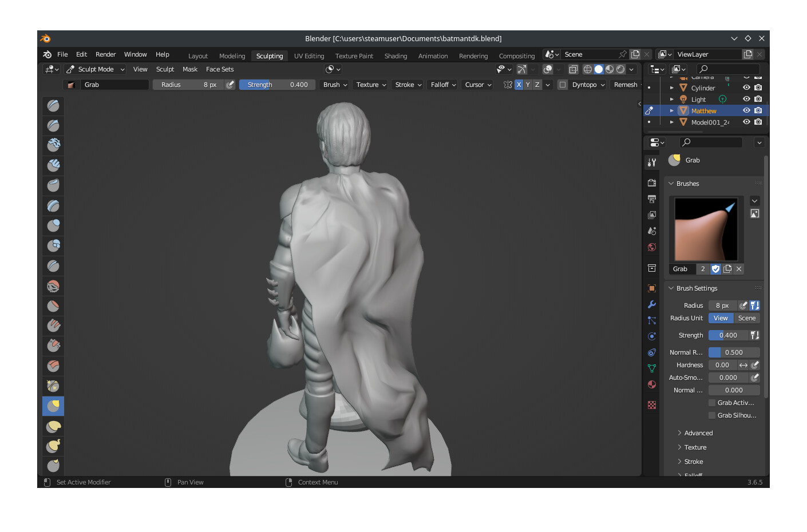Open the Stroke dropdown in header
The height and width of the screenshot is (532, 807).
pyautogui.click(x=408, y=85)
